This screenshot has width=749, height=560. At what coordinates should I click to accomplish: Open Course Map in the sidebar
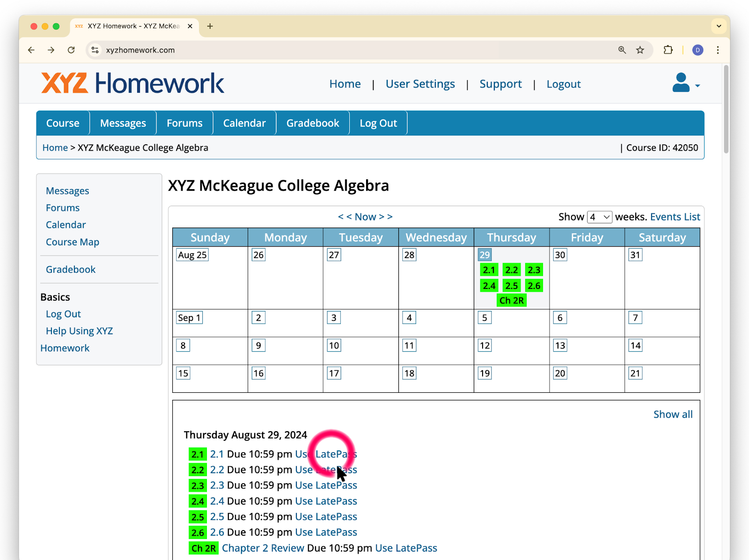73,242
